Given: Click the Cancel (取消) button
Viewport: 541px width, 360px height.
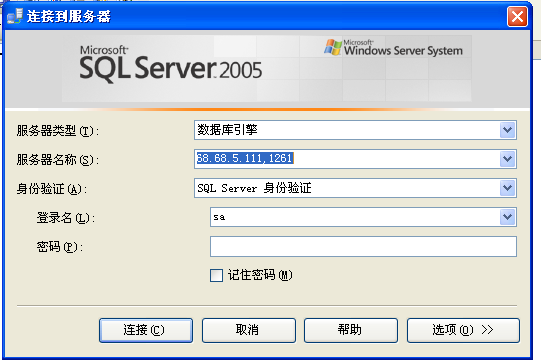Looking at the screenshot, I should pos(248,330).
